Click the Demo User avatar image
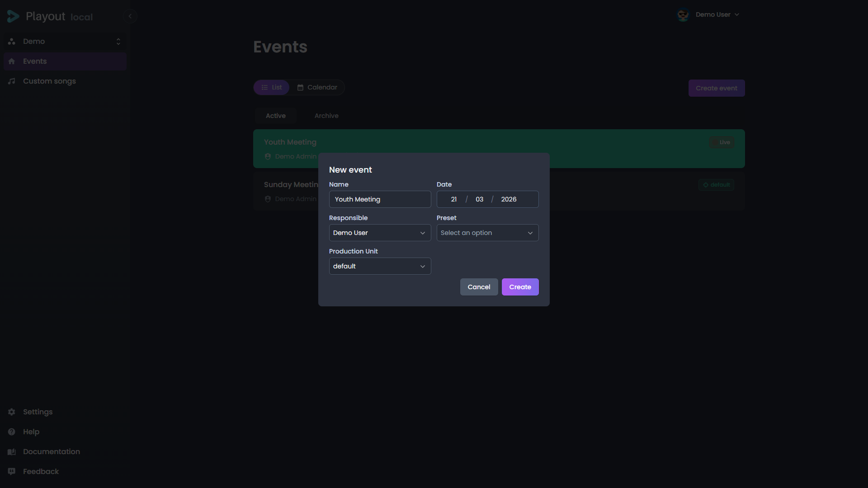This screenshot has width=868, height=488. (683, 15)
